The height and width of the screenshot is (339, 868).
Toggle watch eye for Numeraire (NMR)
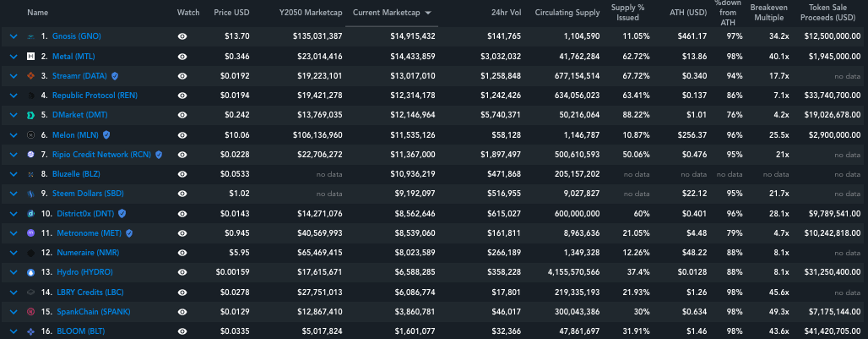pos(182,253)
